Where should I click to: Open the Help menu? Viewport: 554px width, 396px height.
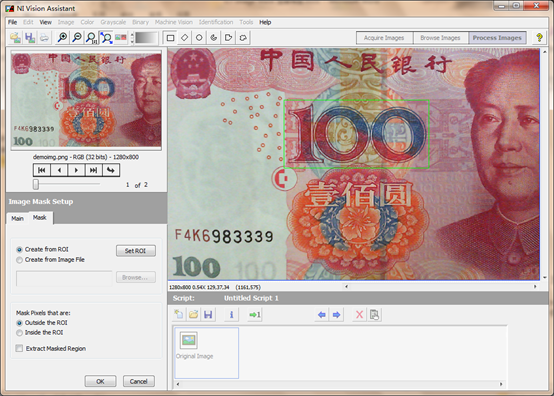click(x=265, y=22)
